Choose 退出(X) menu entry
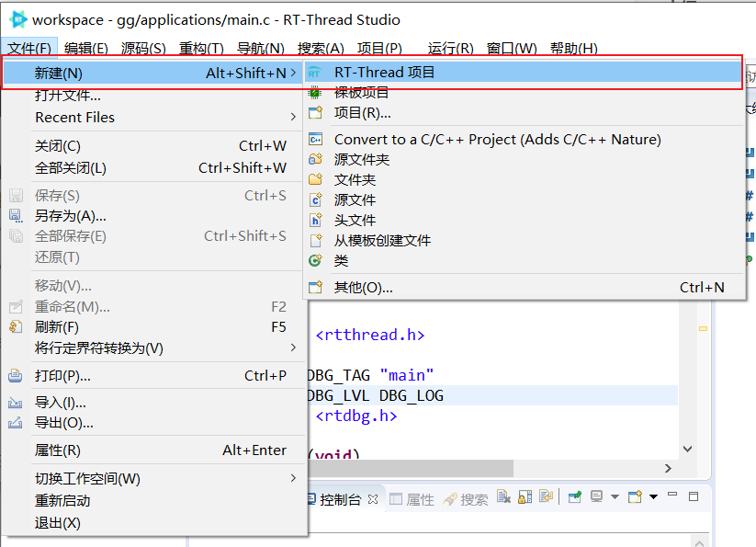The width and height of the screenshot is (756, 547). 153,522
